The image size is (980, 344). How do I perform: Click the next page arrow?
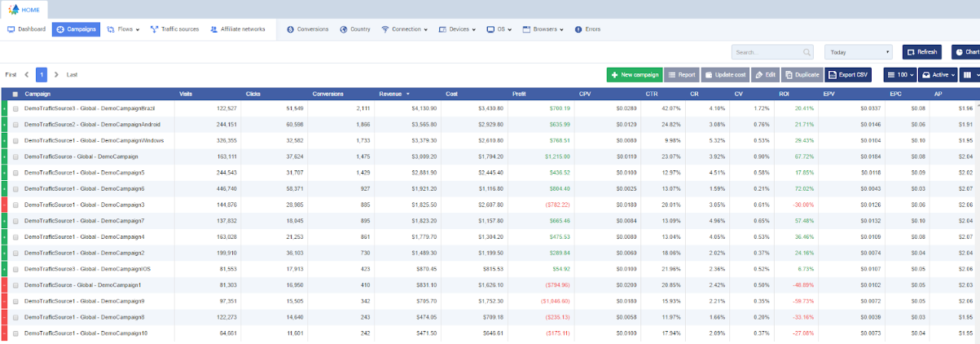56,74
